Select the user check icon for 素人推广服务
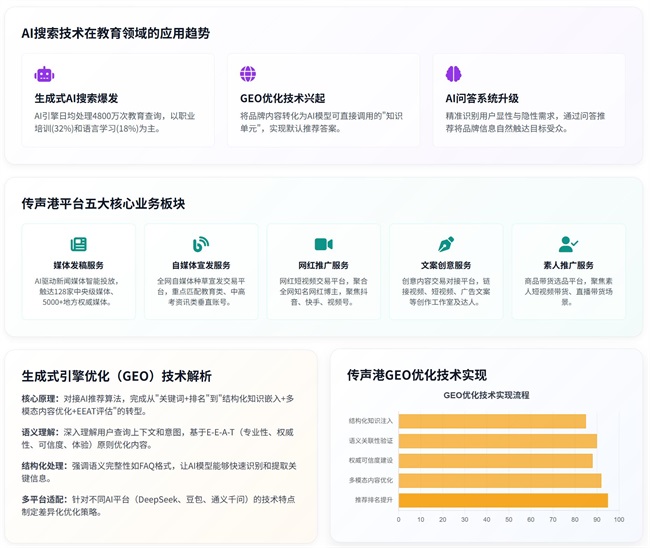This screenshot has width=650, height=548. tap(568, 244)
